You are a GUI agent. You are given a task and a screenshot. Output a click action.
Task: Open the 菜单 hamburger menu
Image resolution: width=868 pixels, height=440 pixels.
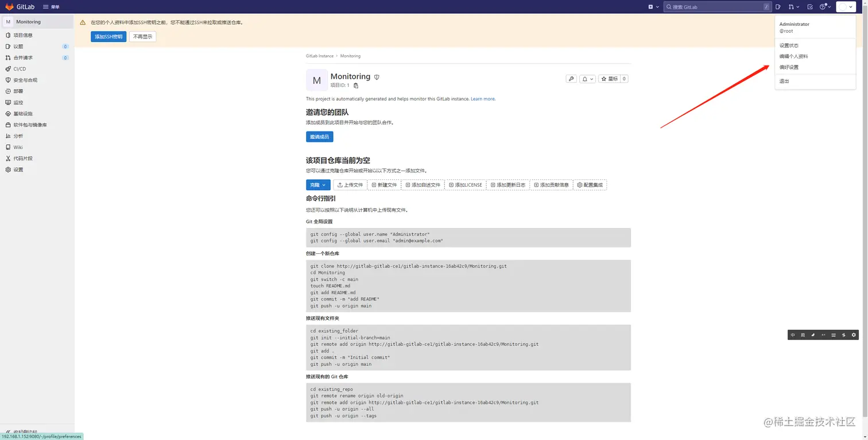coord(51,7)
